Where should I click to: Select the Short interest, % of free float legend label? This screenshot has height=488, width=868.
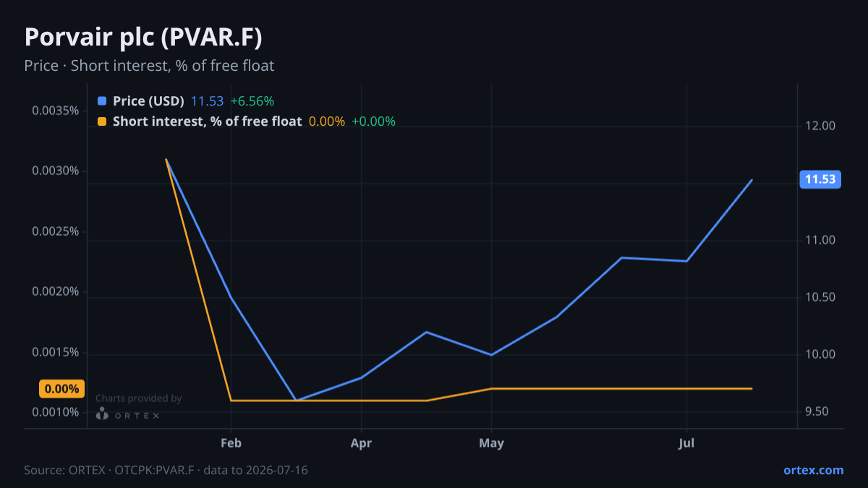[x=207, y=121]
